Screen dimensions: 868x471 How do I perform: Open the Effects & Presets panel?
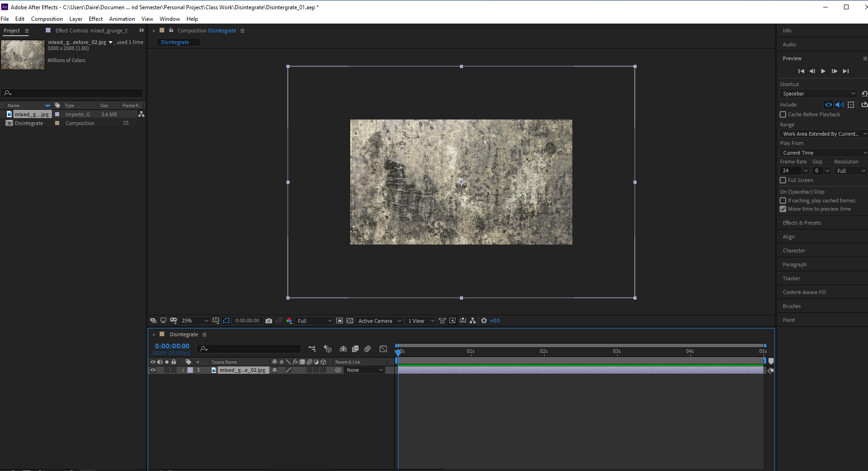(x=802, y=223)
